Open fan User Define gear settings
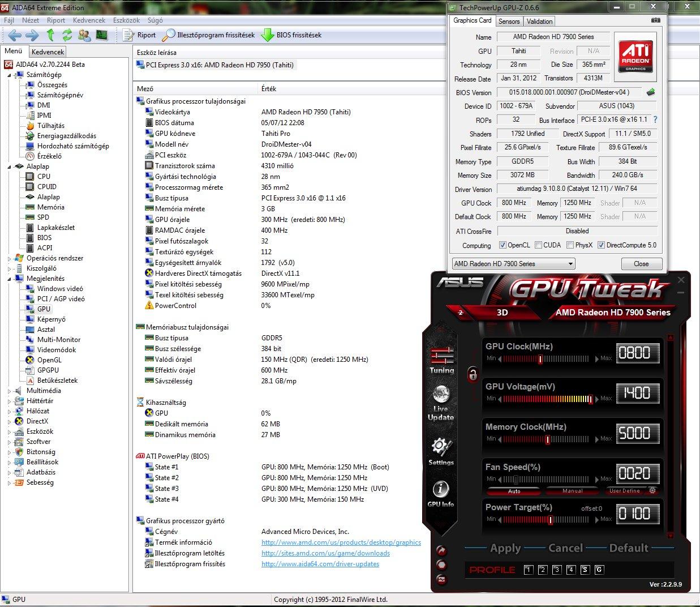The height and width of the screenshot is (607, 700). pos(652,490)
